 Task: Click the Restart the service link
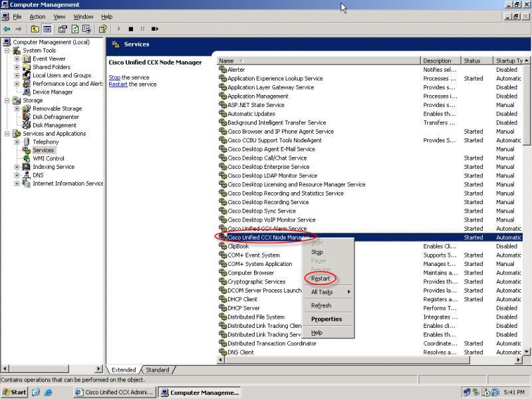point(118,84)
